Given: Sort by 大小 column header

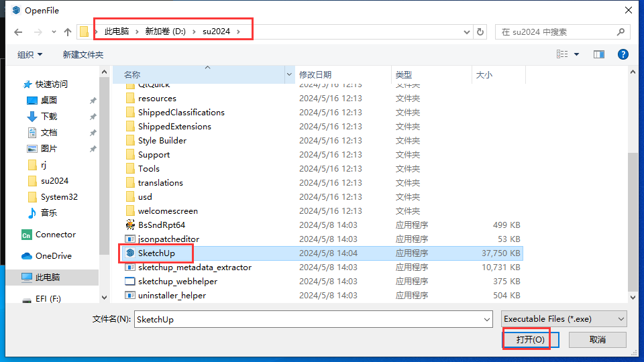Looking at the screenshot, I should (498, 74).
